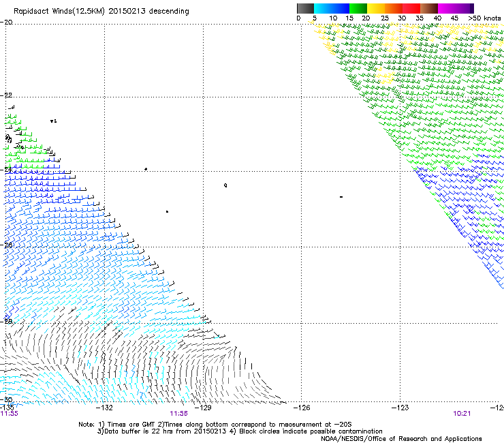Click the island dash marker near -124.8, -24.7
This screenshot has width=504, height=443.
click(x=341, y=196)
